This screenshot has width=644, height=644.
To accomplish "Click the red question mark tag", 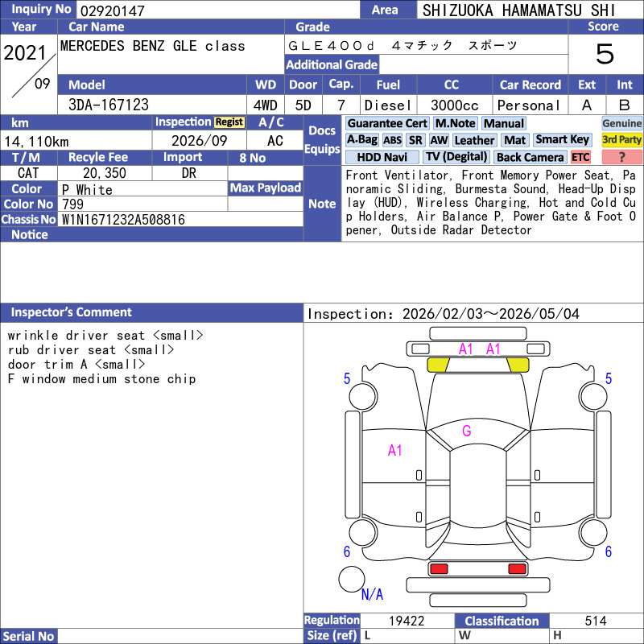I will pos(622,157).
